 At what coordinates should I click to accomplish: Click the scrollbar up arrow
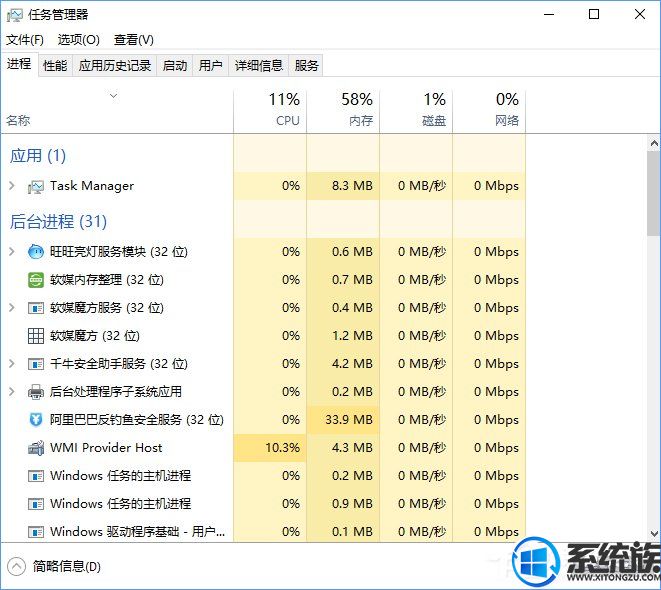pos(654,144)
